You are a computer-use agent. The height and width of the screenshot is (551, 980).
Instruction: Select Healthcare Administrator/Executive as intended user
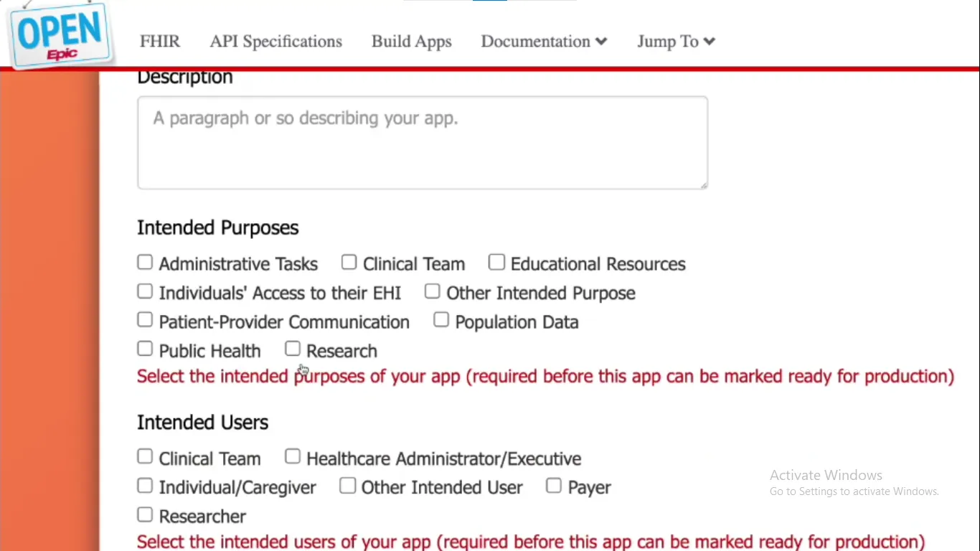pos(293,456)
